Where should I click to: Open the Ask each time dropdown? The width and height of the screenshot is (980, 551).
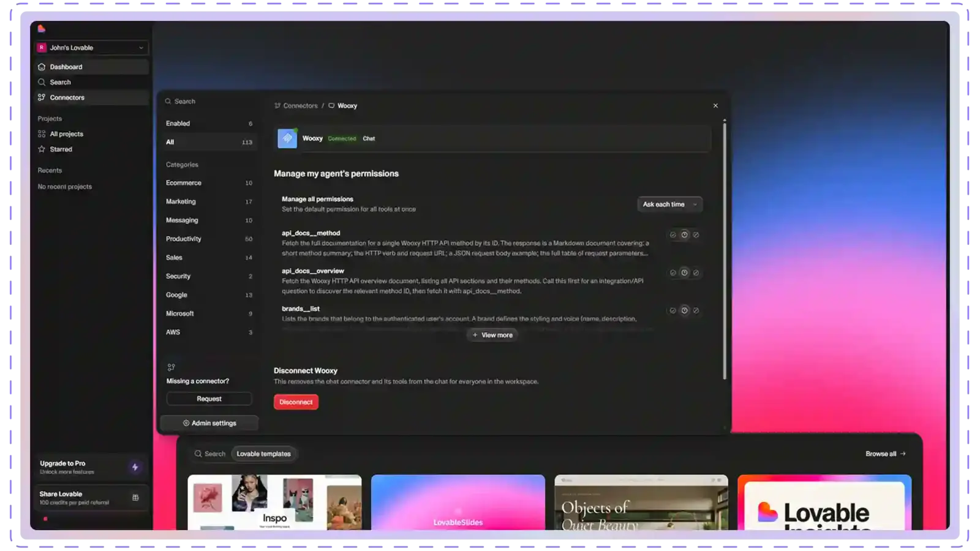point(669,204)
